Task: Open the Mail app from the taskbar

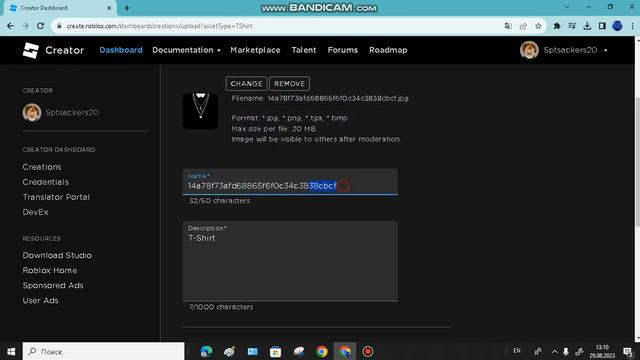Action: [253, 351]
